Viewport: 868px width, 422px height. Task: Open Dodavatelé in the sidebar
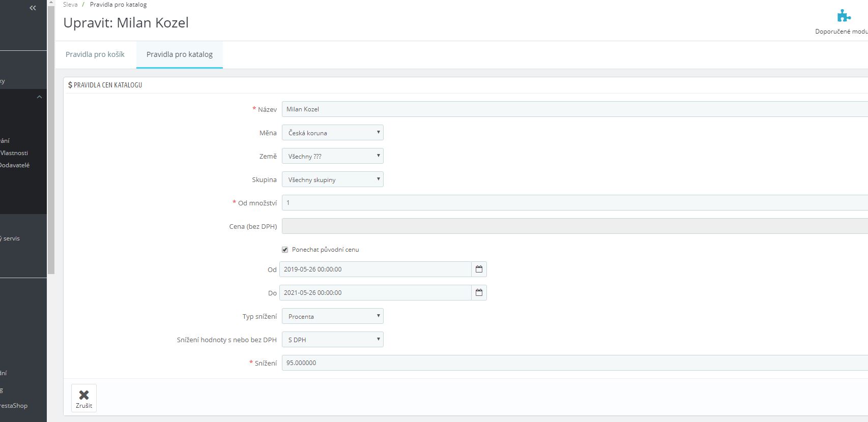[x=15, y=165]
